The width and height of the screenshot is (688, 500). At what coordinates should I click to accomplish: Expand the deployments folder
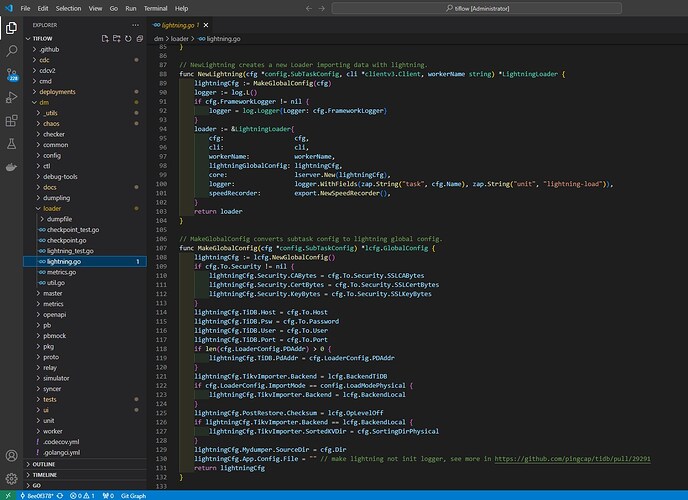pyautogui.click(x=57, y=92)
